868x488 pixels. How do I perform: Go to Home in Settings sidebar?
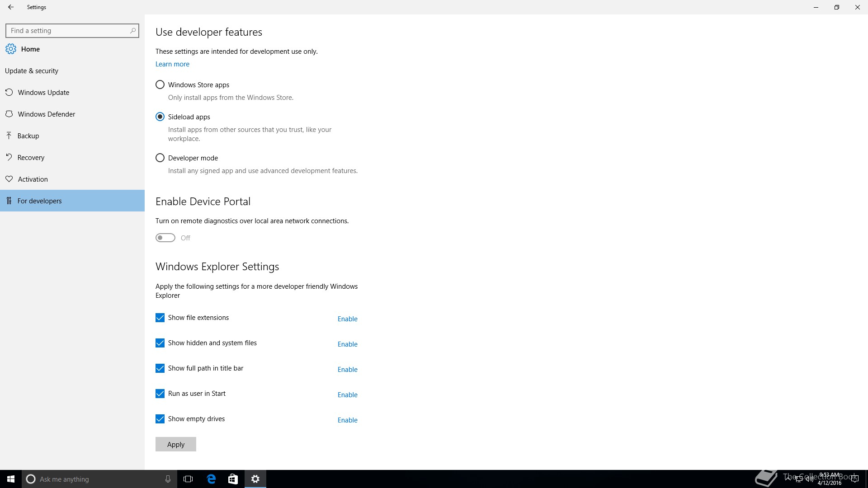pyautogui.click(x=72, y=49)
